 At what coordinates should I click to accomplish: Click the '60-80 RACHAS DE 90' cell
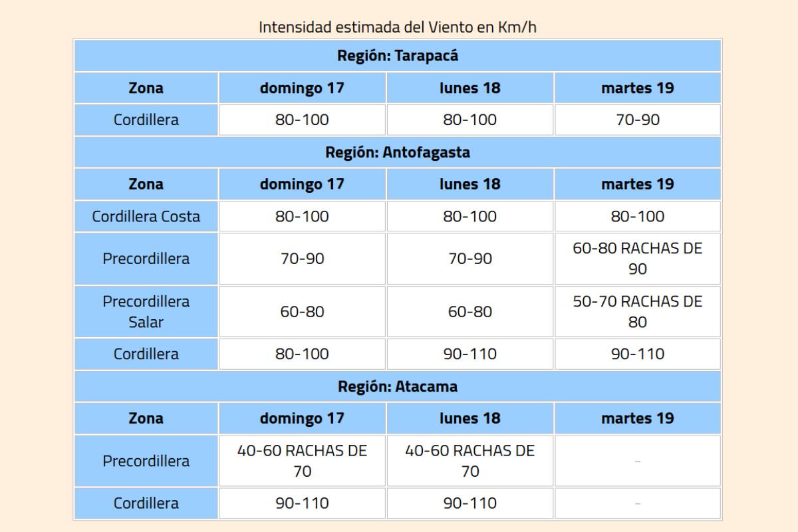click(637, 259)
